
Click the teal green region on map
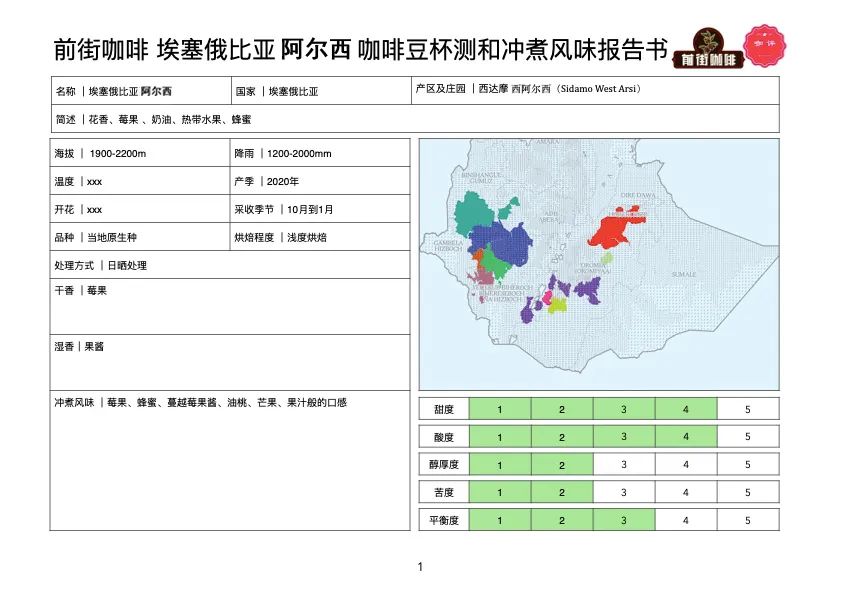(475, 213)
